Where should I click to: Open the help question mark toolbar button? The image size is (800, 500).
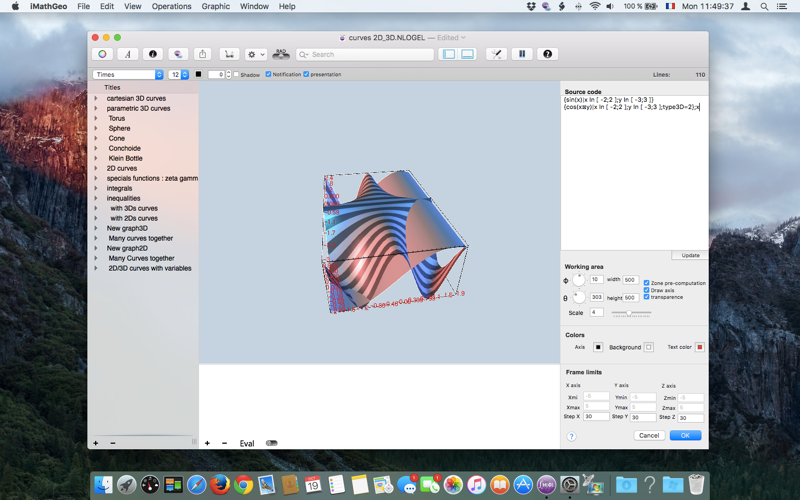click(x=547, y=54)
